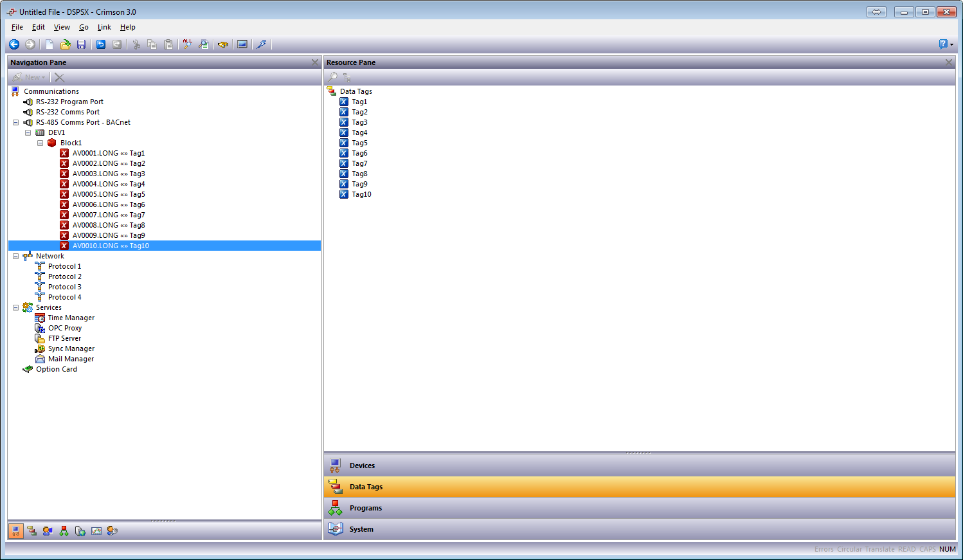
Task: Open the Help menu
Action: coord(128,27)
